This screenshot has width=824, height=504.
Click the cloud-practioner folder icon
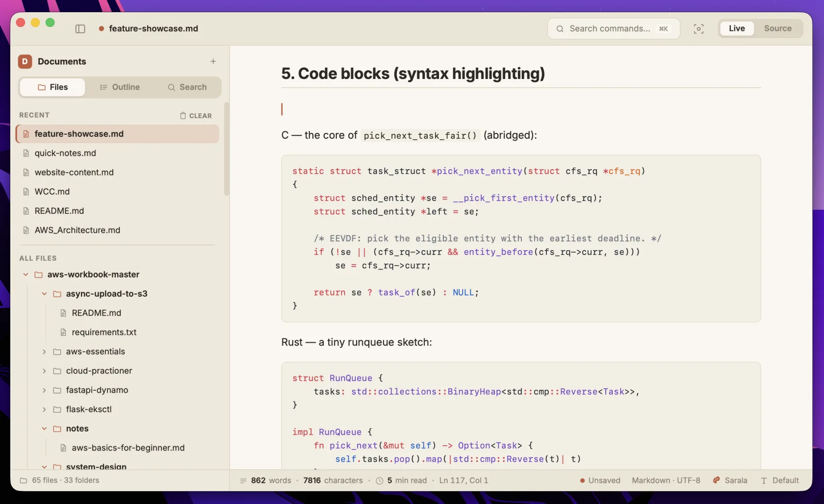(57, 371)
